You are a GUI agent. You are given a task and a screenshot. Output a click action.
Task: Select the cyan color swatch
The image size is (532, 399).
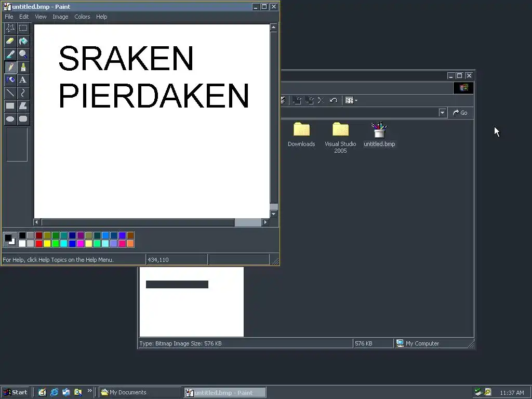[64, 243]
